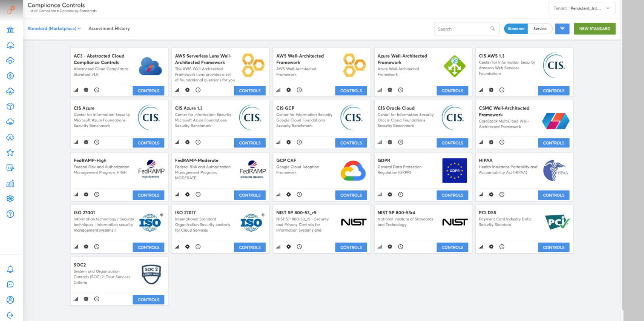The image size is (644, 321).
Task: Click the PCI logo on PCI DSS card
Action: point(557,222)
